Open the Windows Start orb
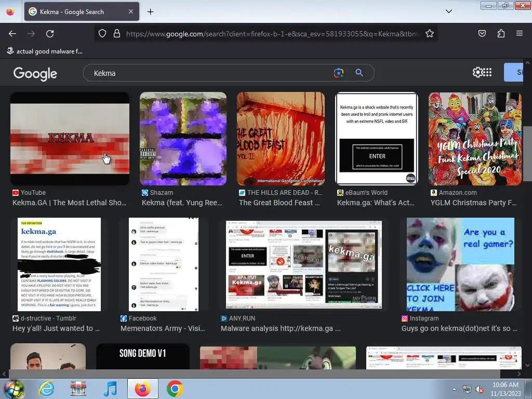The height and width of the screenshot is (399, 532). (x=14, y=389)
